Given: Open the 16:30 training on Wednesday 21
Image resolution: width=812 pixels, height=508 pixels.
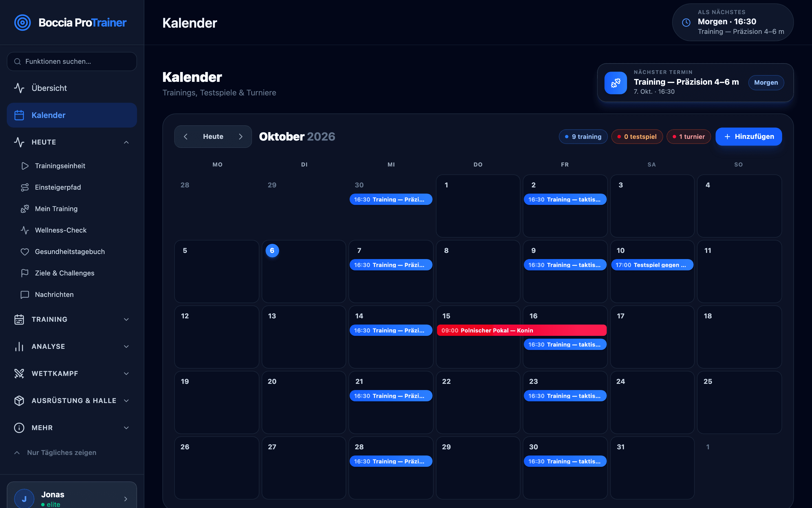Looking at the screenshot, I should (x=390, y=396).
